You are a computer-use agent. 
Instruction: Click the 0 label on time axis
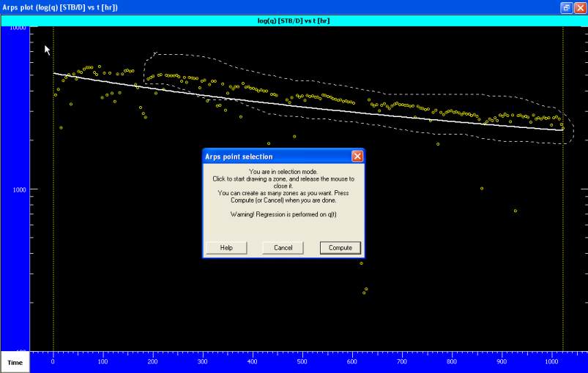[x=53, y=361]
